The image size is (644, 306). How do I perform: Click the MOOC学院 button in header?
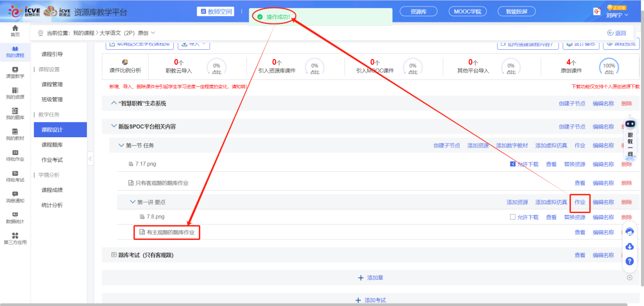pos(467,12)
